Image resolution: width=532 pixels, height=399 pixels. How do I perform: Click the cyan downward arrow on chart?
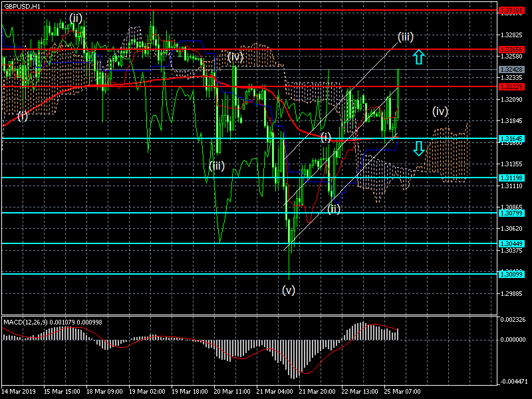click(x=418, y=148)
